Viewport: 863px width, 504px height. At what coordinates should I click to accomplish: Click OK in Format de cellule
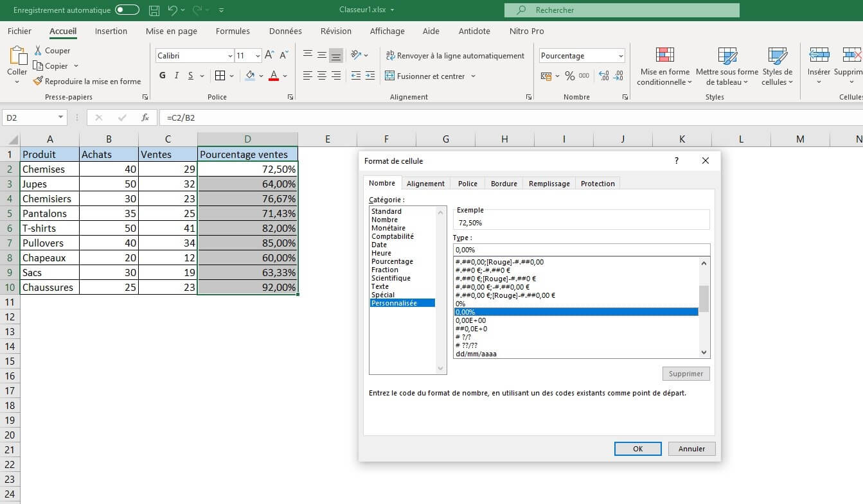tap(637, 448)
